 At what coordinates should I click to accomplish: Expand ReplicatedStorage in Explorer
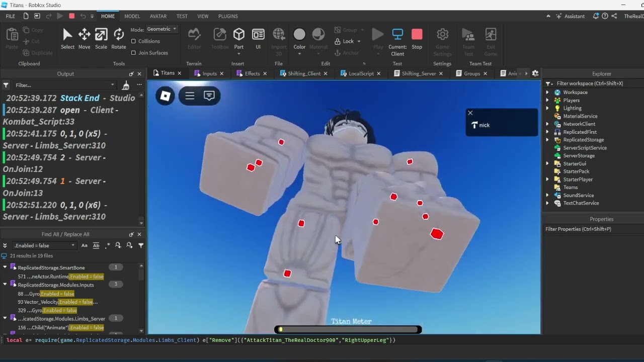pyautogui.click(x=547, y=140)
